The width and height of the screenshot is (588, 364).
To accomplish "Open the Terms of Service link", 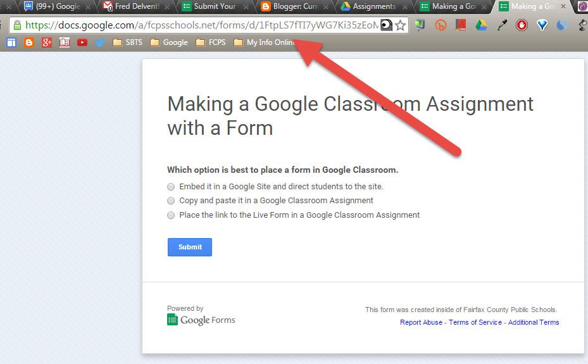I will click(x=475, y=322).
